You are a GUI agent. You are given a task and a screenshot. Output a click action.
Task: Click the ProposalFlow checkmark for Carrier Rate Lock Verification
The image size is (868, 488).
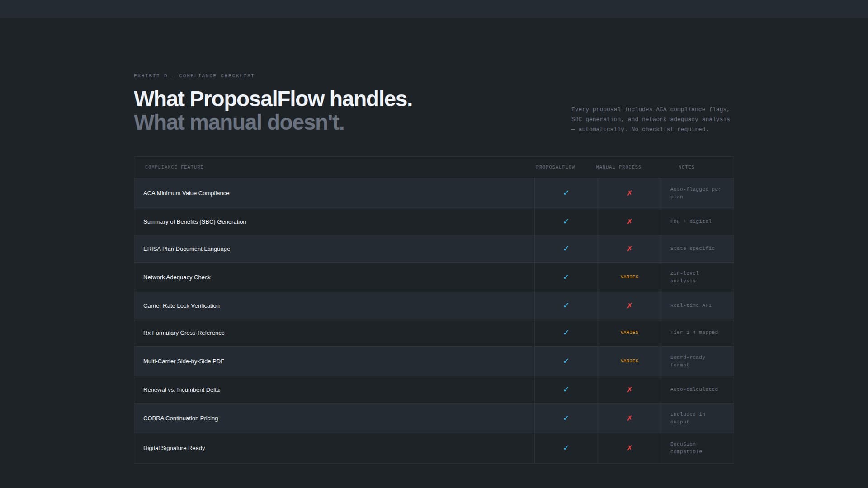(566, 305)
